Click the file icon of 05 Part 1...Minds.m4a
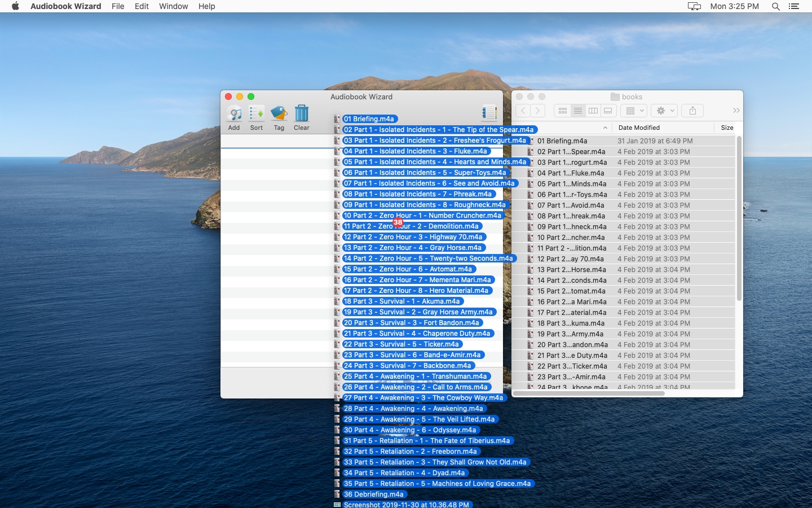 (x=531, y=184)
